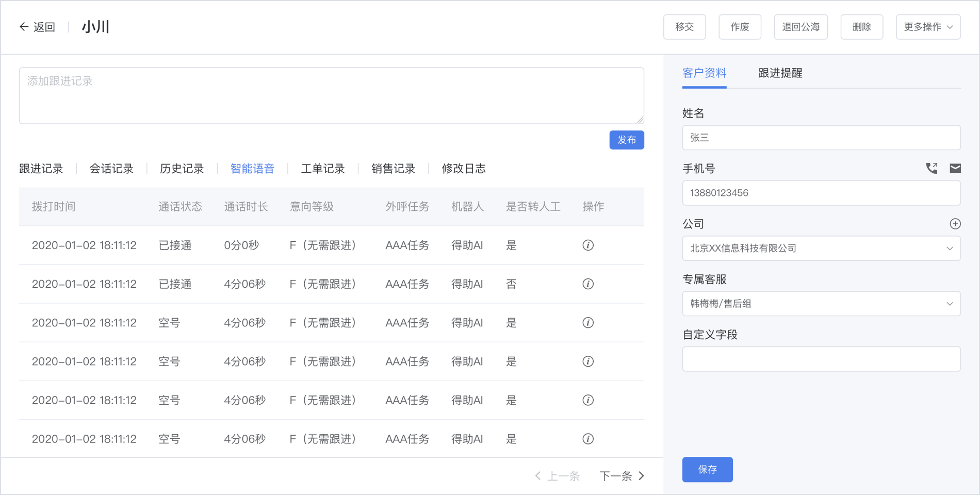Go to 下一条 record
This screenshot has width=980, height=495.
(622, 476)
